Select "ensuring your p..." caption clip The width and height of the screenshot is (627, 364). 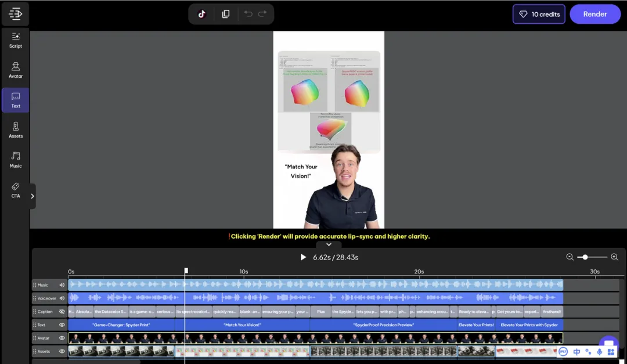(278, 312)
